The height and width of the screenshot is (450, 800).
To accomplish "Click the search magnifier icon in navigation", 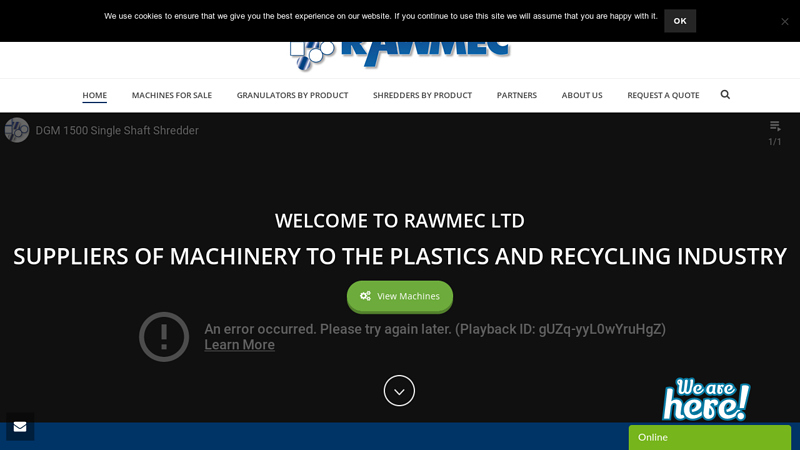I will coord(725,94).
